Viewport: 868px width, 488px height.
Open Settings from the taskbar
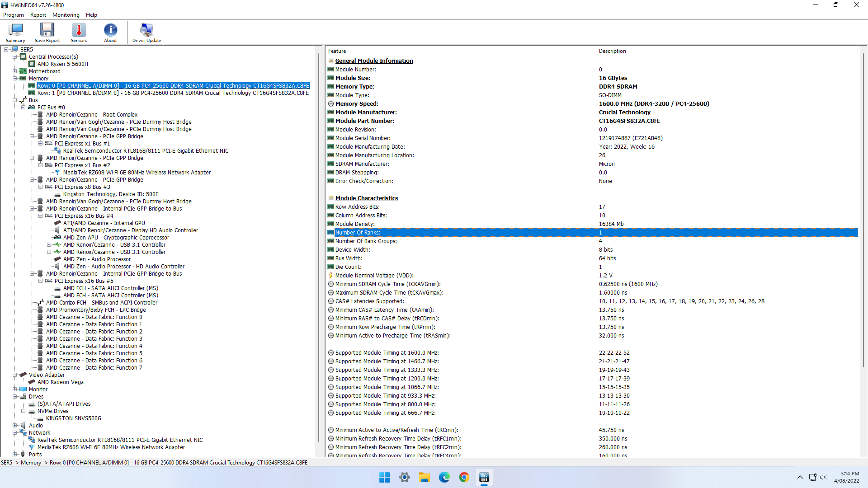point(405,477)
